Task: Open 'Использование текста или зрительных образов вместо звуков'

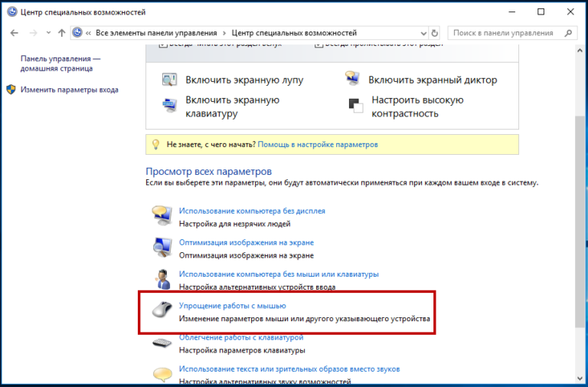Action: tap(289, 369)
